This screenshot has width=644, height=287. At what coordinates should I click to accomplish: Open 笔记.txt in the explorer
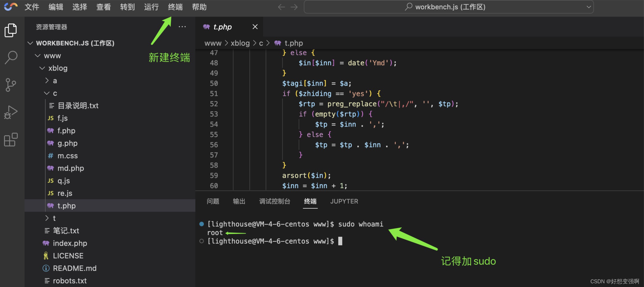click(x=110, y=231)
